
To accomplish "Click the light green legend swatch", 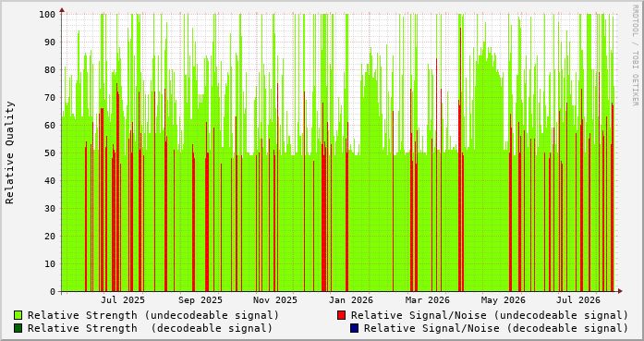I will click(x=18, y=315).
